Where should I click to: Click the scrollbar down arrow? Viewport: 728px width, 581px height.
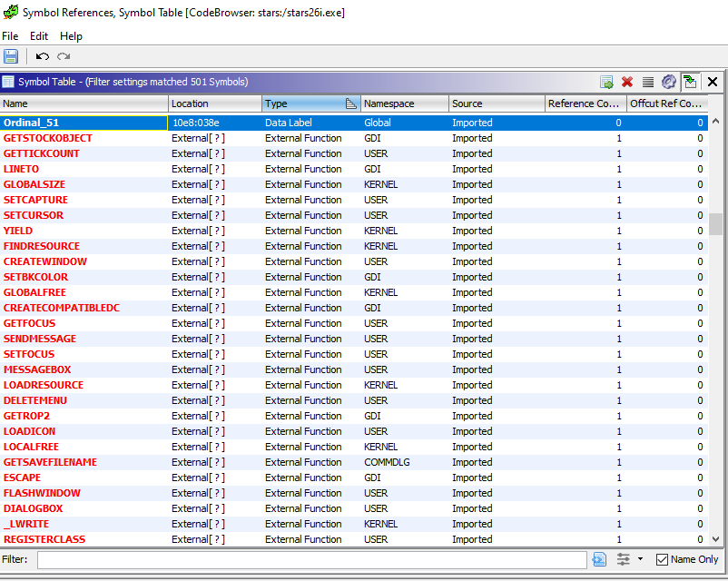pyautogui.click(x=715, y=539)
